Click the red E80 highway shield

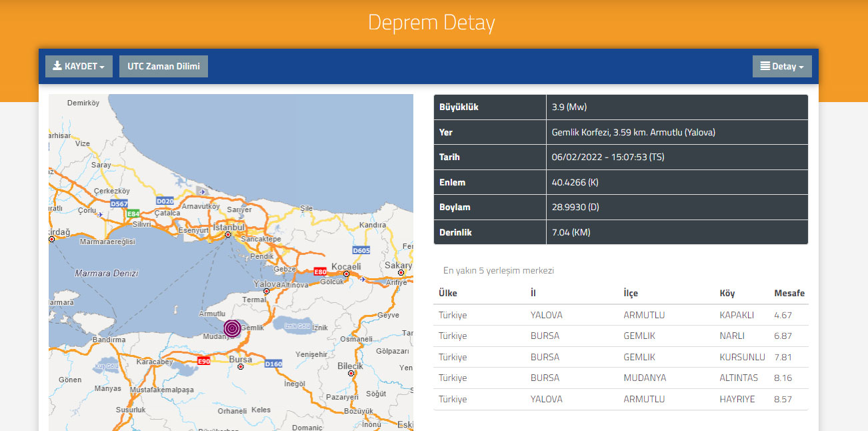pos(321,272)
